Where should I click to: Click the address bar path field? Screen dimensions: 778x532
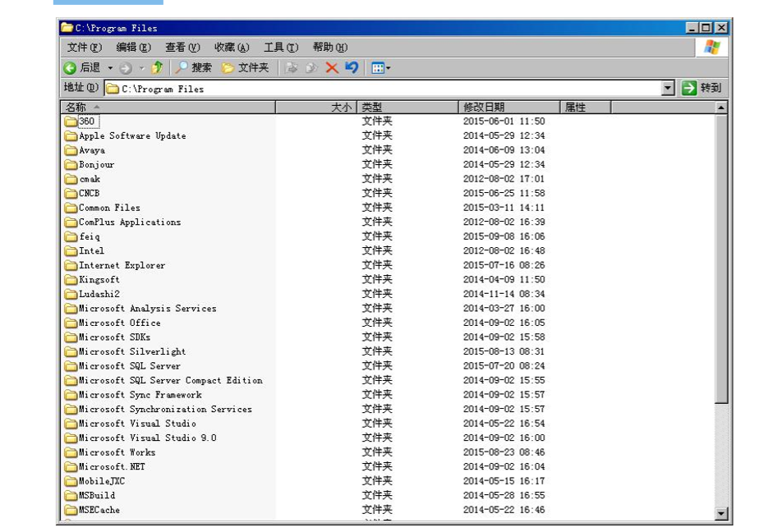[383, 89]
